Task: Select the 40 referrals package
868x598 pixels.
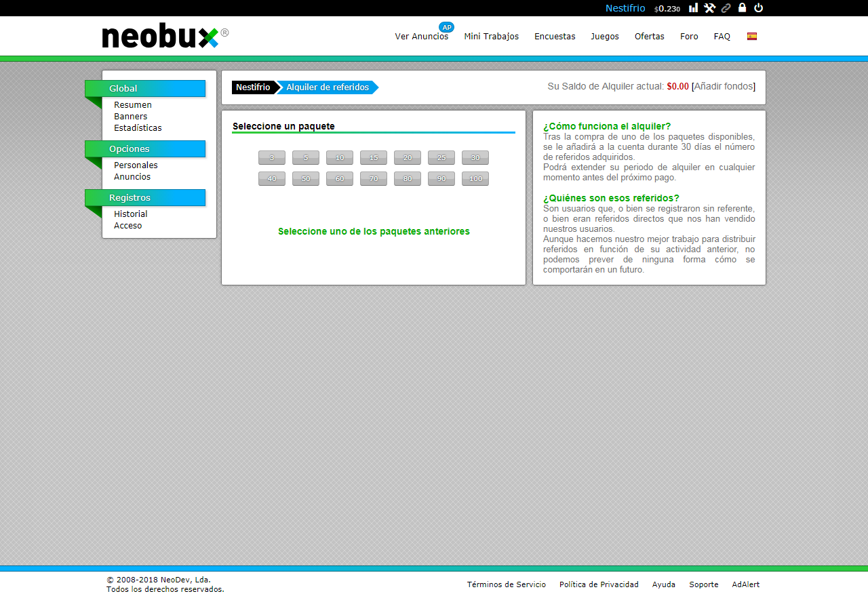Action: [x=272, y=179]
